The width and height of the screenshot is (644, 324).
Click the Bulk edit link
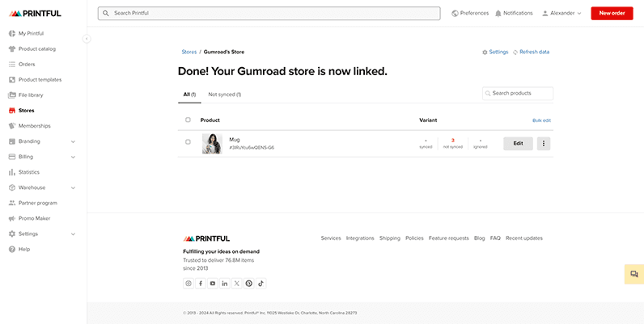coord(542,120)
